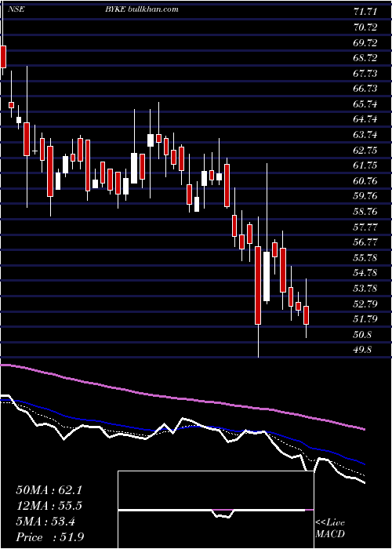Click the 49.8 price axis label
392x549 pixels.
click(x=362, y=350)
